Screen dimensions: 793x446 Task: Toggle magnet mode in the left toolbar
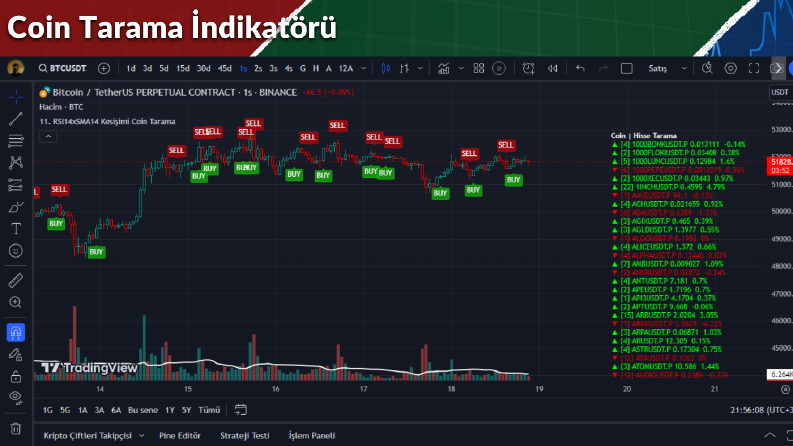pos(16,333)
